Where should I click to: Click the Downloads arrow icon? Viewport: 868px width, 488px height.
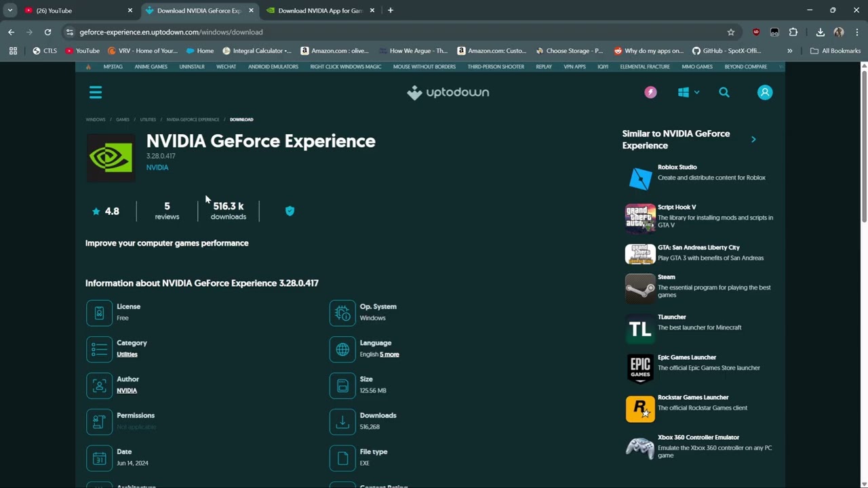point(342,422)
